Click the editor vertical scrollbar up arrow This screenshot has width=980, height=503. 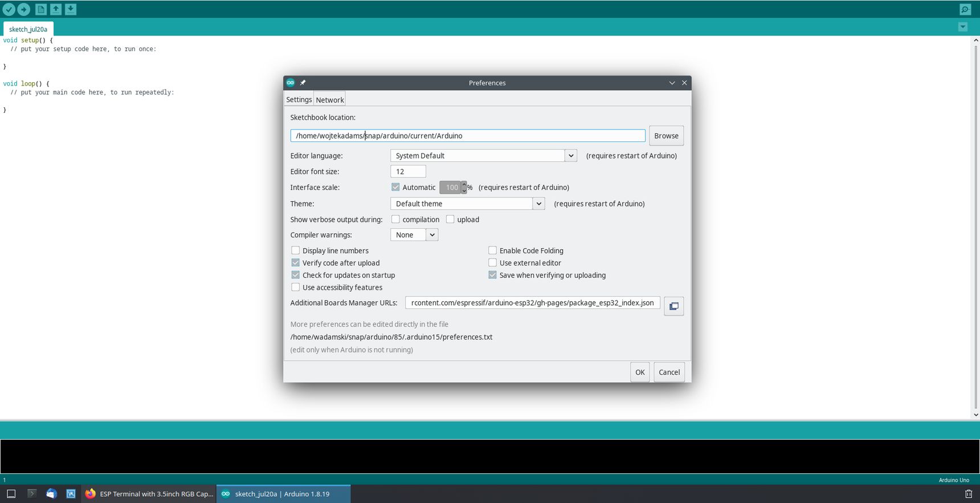click(975, 40)
